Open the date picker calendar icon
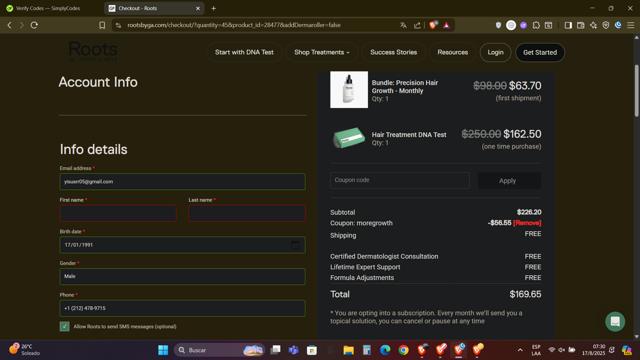640x360 pixels. [295, 245]
